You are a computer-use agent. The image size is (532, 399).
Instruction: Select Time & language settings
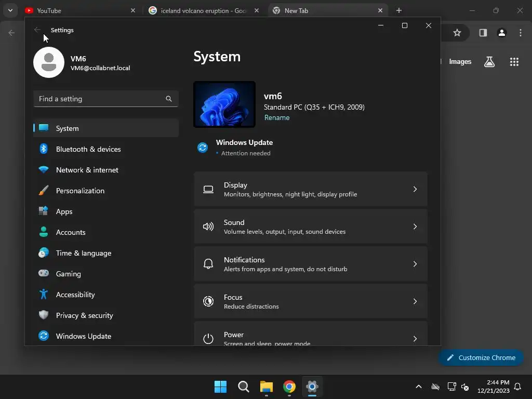[106, 253]
